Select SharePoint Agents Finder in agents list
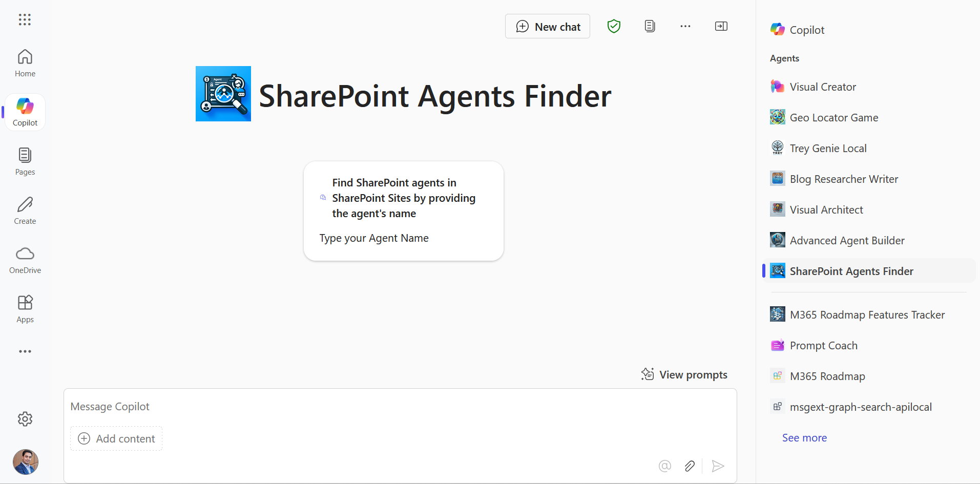 point(868,271)
